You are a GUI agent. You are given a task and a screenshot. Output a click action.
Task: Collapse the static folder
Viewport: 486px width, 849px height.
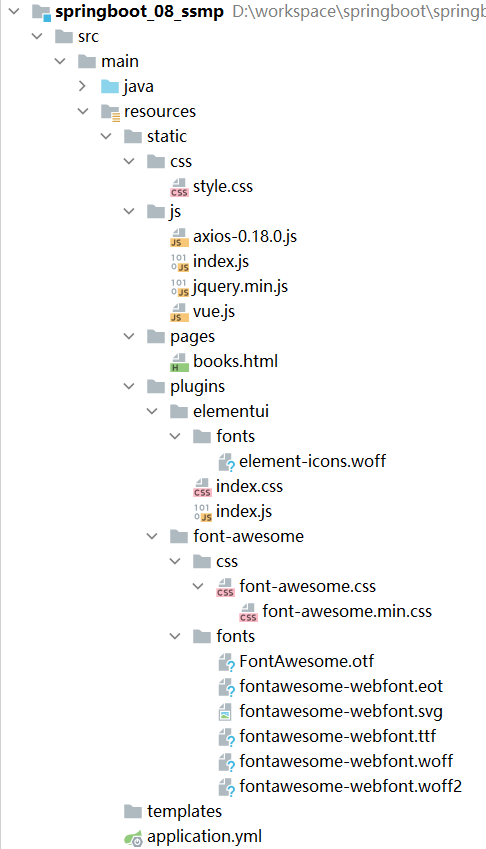click(106, 136)
